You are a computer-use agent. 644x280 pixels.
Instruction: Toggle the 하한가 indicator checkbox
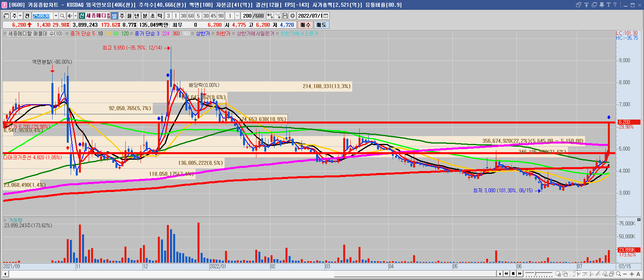pyautogui.click(x=213, y=34)
